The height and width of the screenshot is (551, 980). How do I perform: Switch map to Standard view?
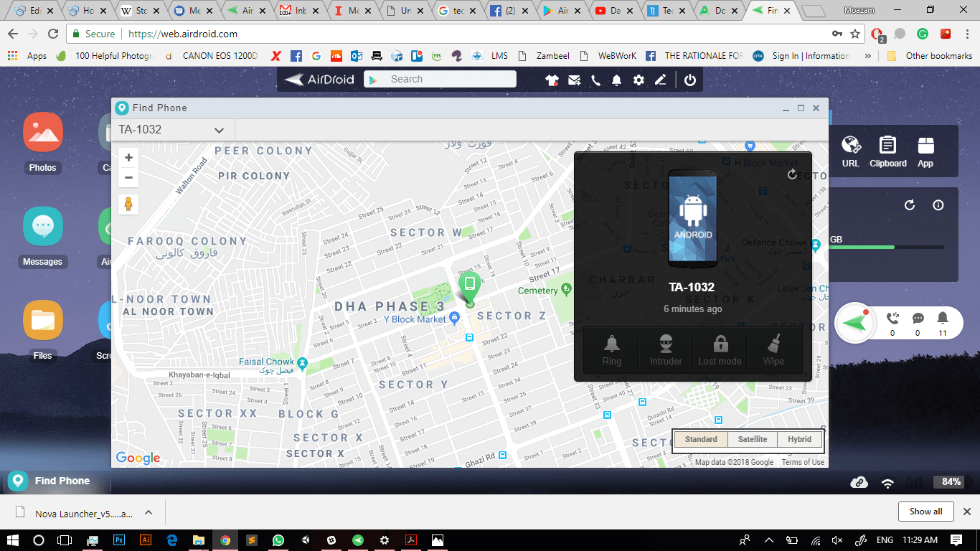(701, 440)
